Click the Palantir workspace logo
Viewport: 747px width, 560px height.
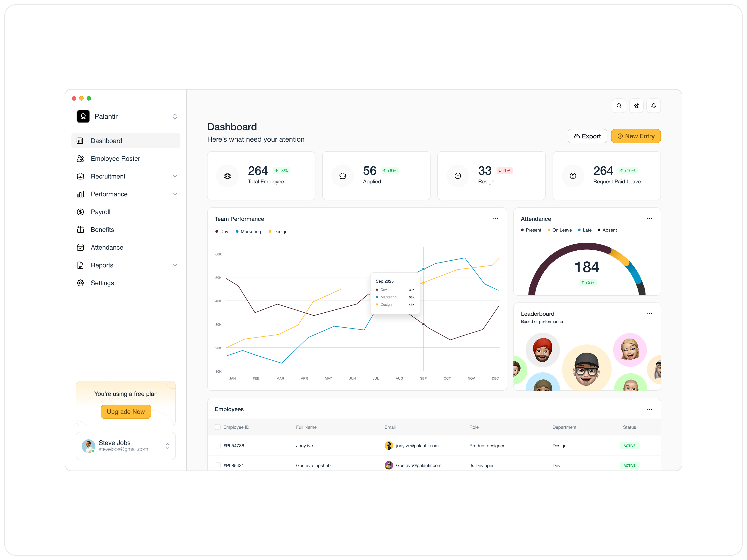[83, 116]
